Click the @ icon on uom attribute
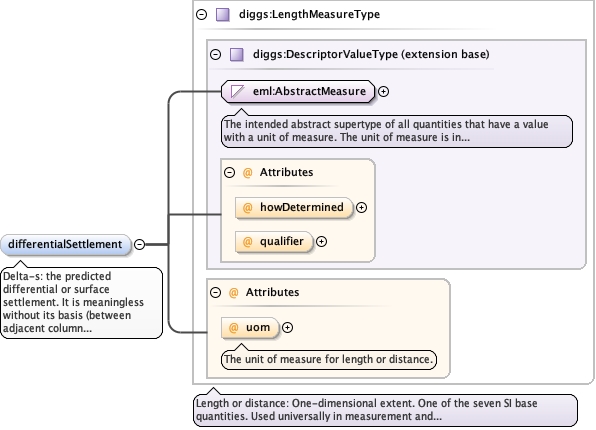Viewport: 596px width, 430px height. (233, 327)
